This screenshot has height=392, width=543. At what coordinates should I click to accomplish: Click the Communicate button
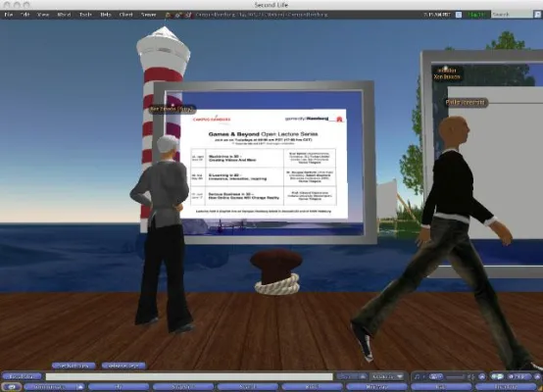click(x=50, y=387)
